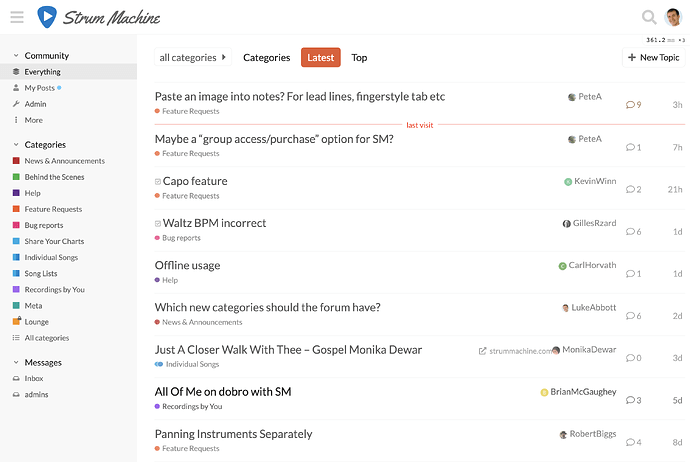Click the reply count bubble showing 9
The height and width of the screenshot is (462, 690).
633,105
